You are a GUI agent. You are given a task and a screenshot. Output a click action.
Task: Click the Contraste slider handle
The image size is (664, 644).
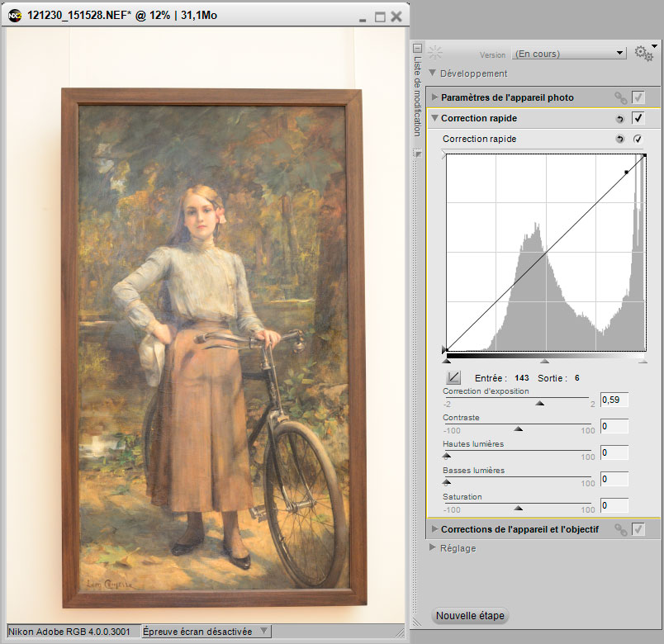[518, 429]
